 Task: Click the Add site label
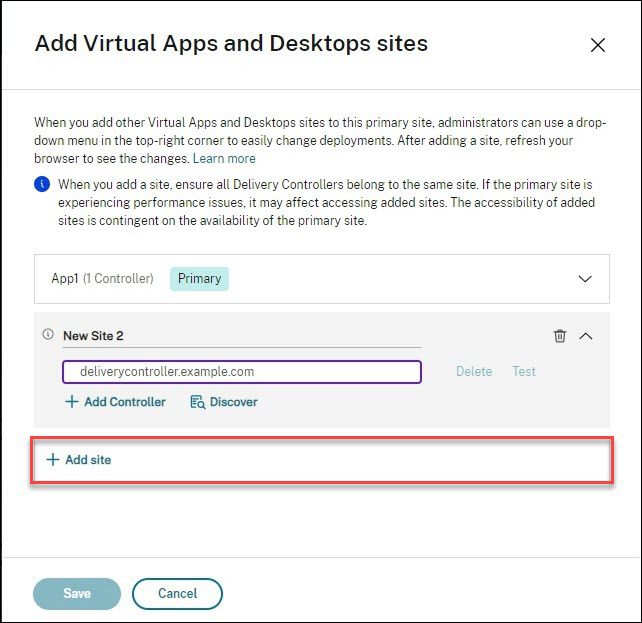(88, 460)
